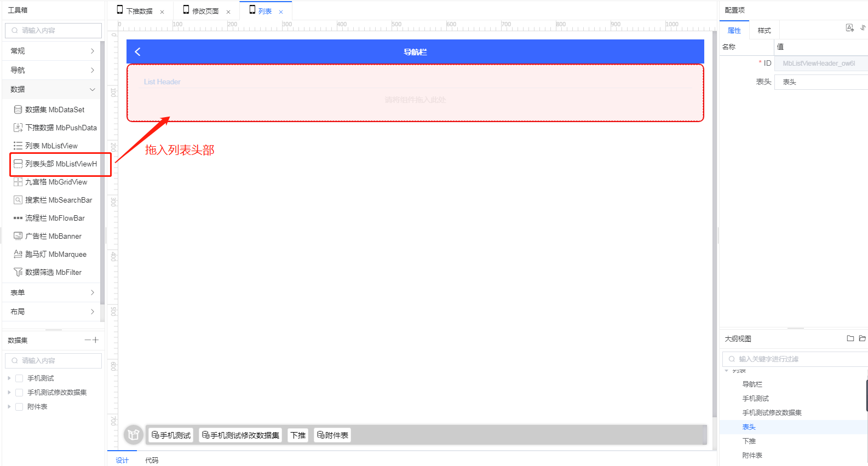Click the plus icon in the 数据集 panel

point(96,340)
